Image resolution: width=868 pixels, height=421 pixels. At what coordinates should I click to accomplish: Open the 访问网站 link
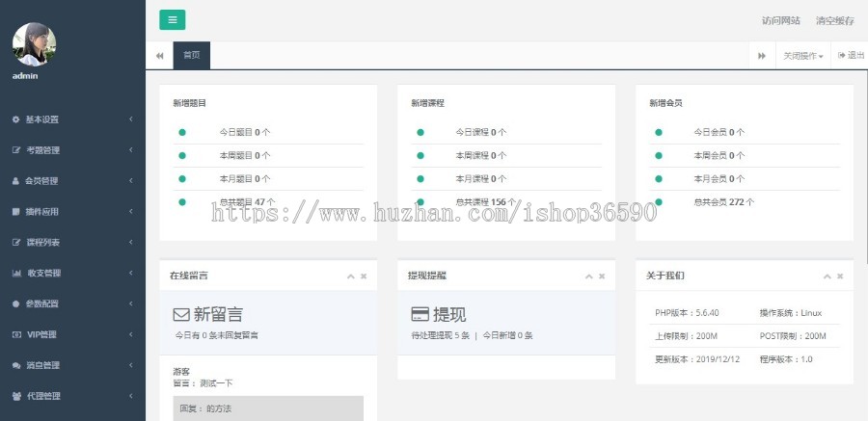(780, 20)
